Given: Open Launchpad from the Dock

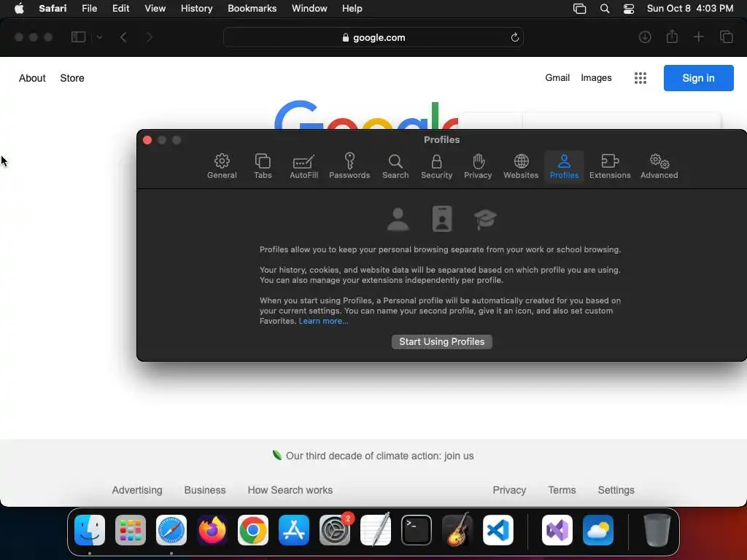Looking at the screenshot, I should click(x=131, y=530).
